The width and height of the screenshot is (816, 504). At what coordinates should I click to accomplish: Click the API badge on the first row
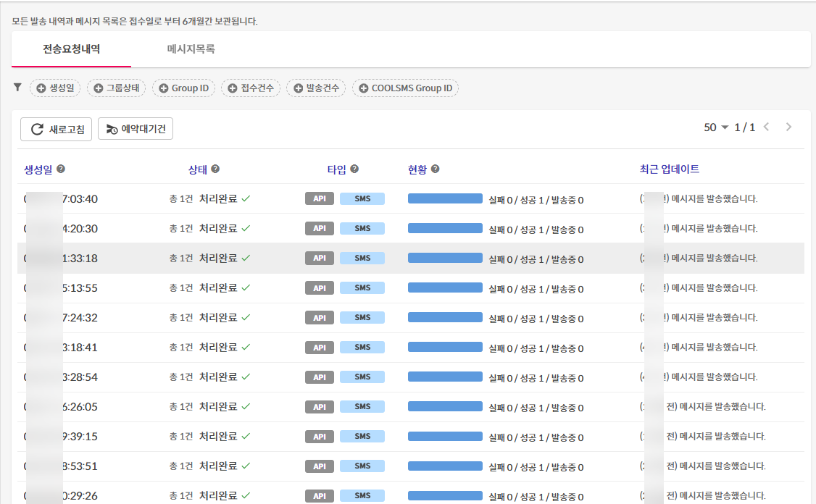320,198
